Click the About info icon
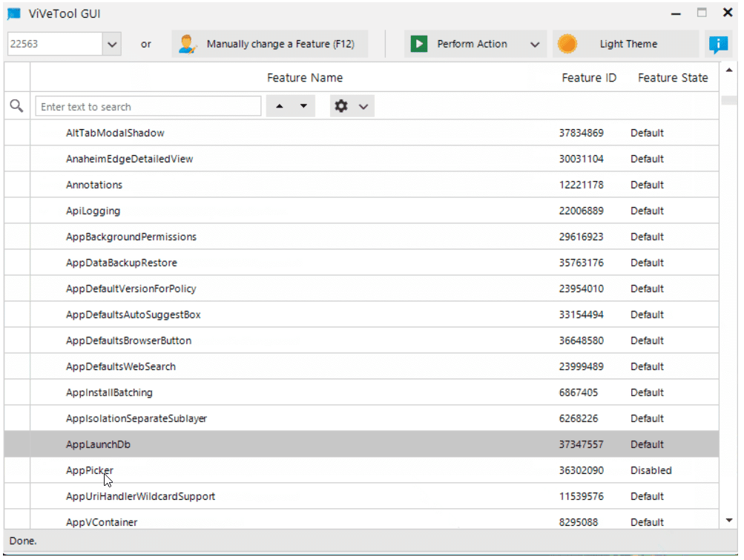 (x=717, y=45)
